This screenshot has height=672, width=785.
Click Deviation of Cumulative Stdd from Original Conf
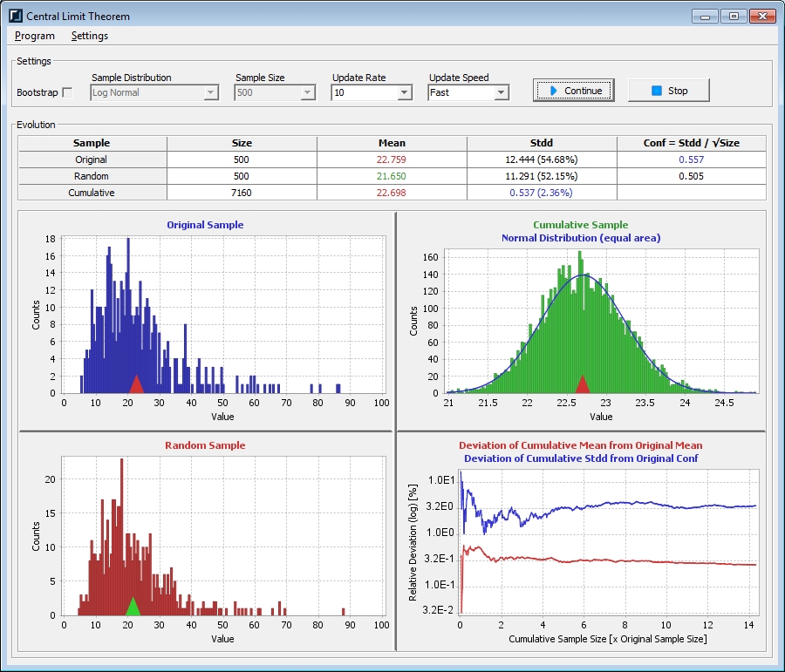pos(581,458)
